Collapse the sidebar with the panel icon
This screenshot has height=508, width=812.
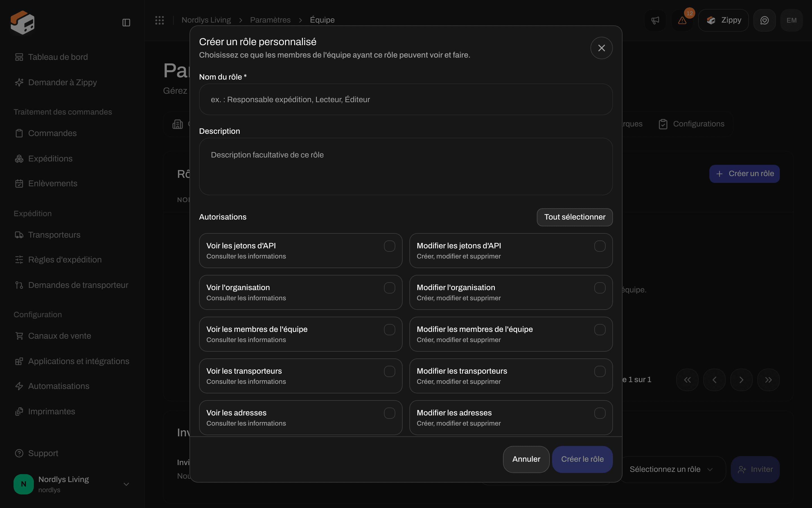(x=126, y=23)
